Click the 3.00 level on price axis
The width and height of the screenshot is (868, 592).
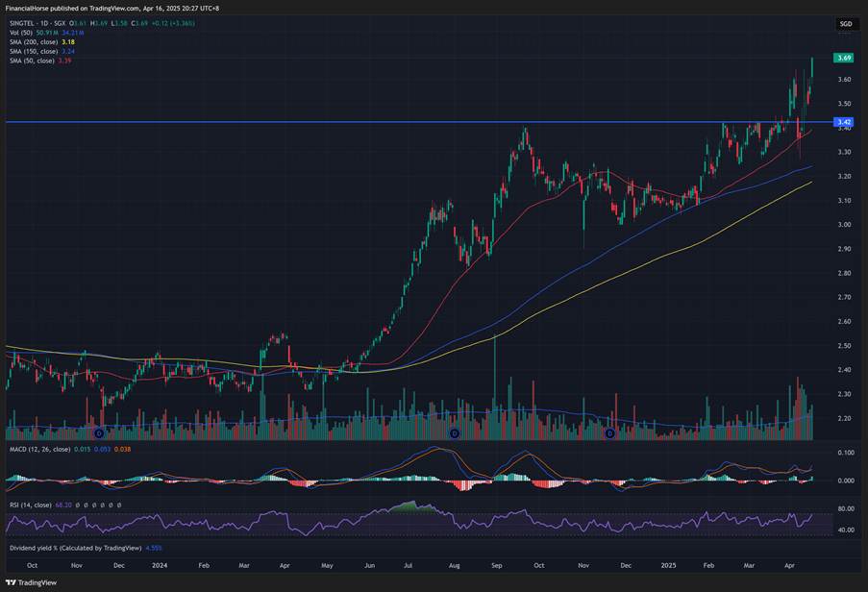click(x=844, y=225)
